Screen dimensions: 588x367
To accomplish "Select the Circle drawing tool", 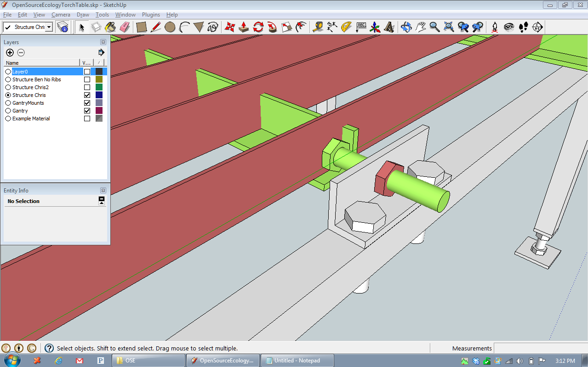I will pos(170,27).
